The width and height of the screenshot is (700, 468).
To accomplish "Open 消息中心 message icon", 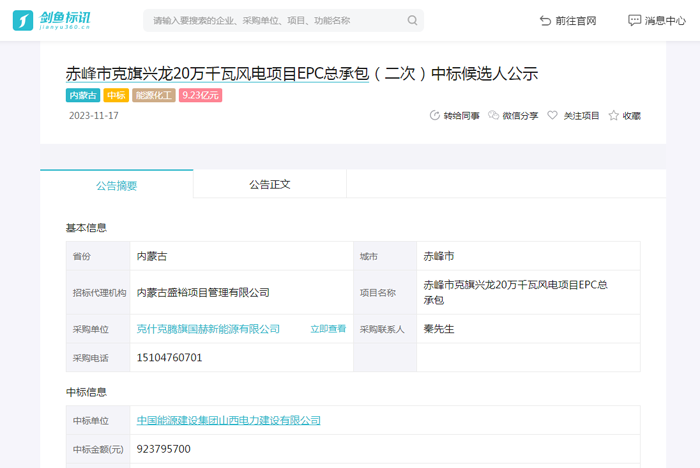I will coord(634,20).
